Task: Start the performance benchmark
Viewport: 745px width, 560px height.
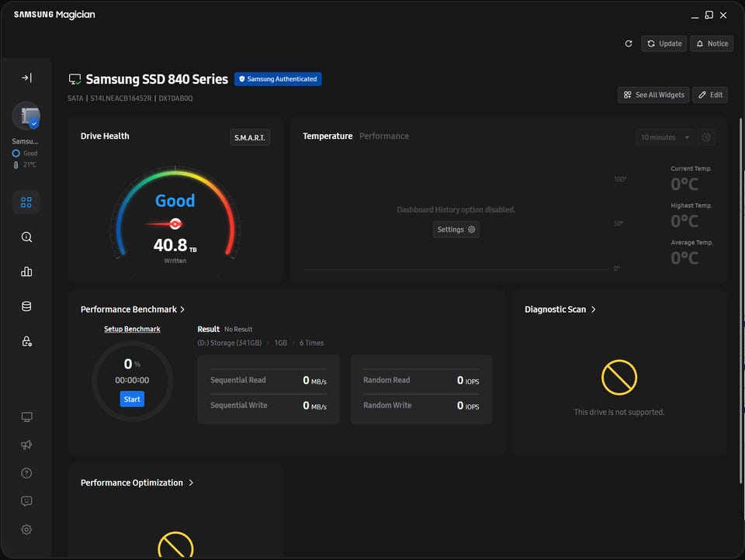Action: pos(132,399)
